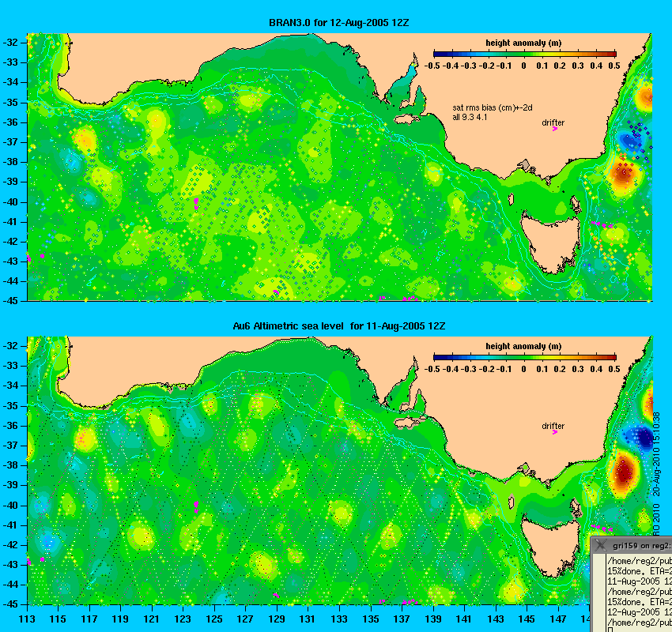This screenshot has height=632, width=672.
Task: Click 'height anomaly (m)' label in Altimetric plot
Action: pyautogui.click(x=523, y=346)
